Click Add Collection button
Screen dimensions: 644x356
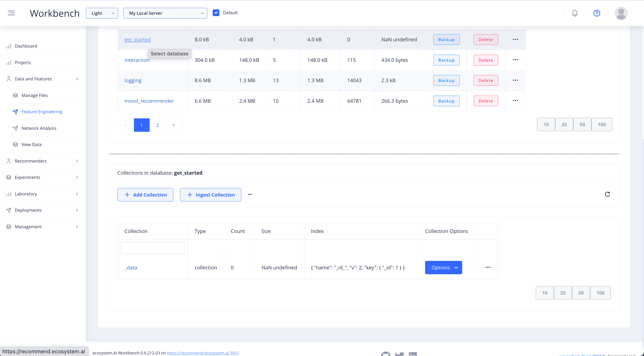[x=146, y=195]
